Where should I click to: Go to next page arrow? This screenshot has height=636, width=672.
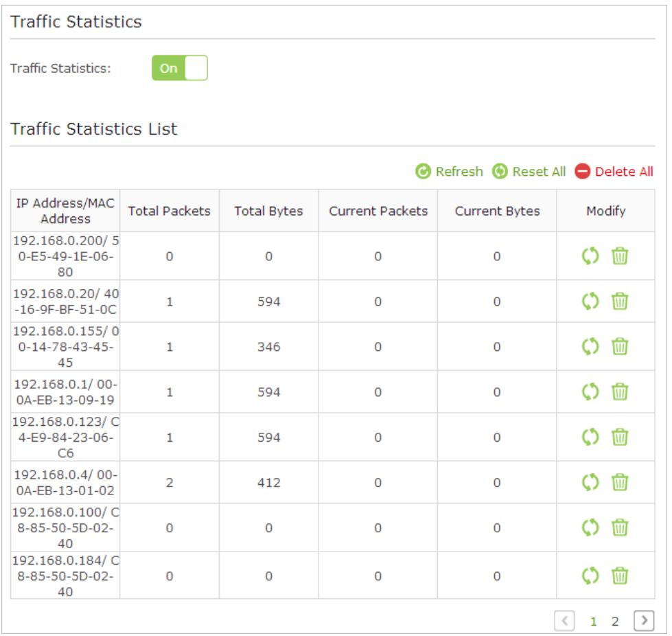(644, 621)
